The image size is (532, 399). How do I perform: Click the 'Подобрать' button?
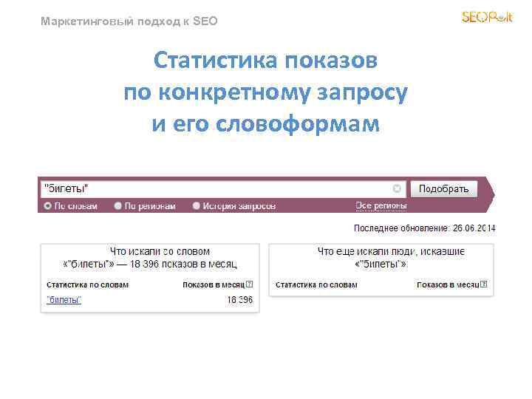point(444,188)
